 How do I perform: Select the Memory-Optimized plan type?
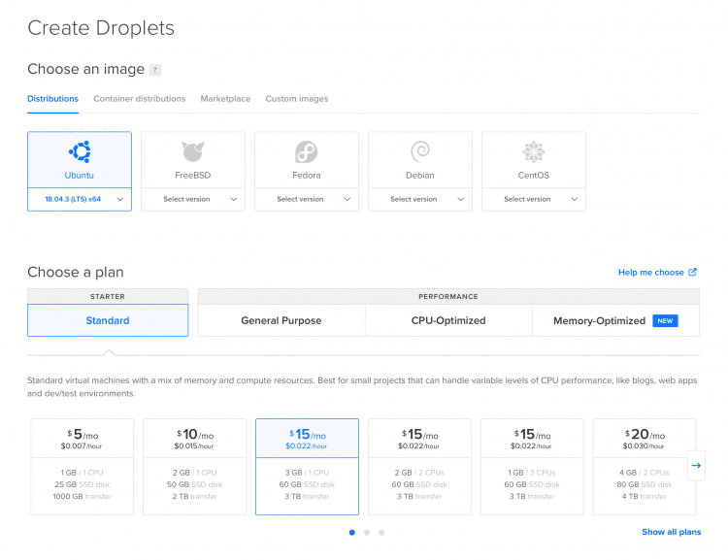(x=615, y=320)
